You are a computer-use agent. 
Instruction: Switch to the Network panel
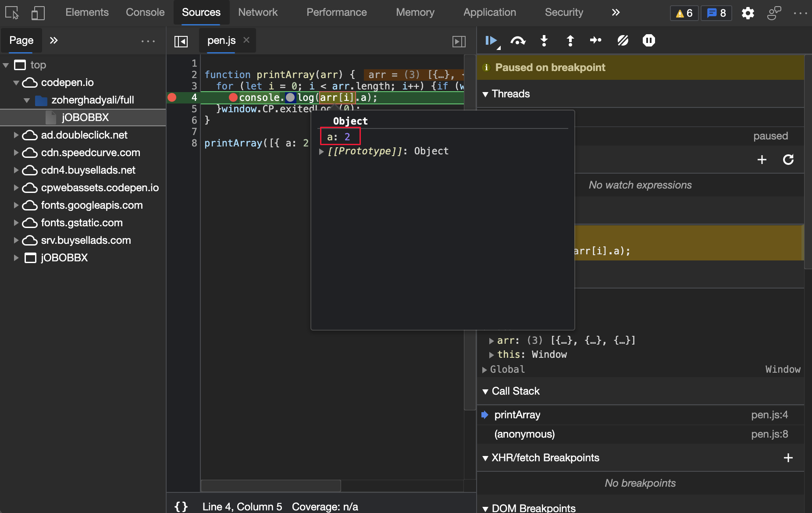[258, 12]
